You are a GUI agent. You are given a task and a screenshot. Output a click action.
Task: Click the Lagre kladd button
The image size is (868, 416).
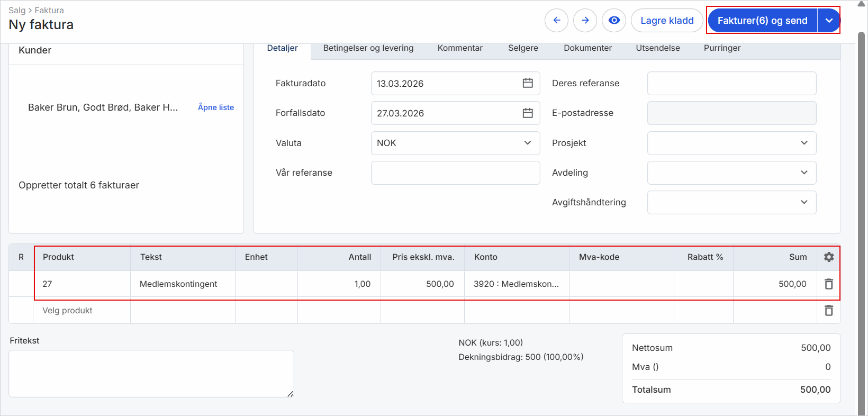pos(667,21)
